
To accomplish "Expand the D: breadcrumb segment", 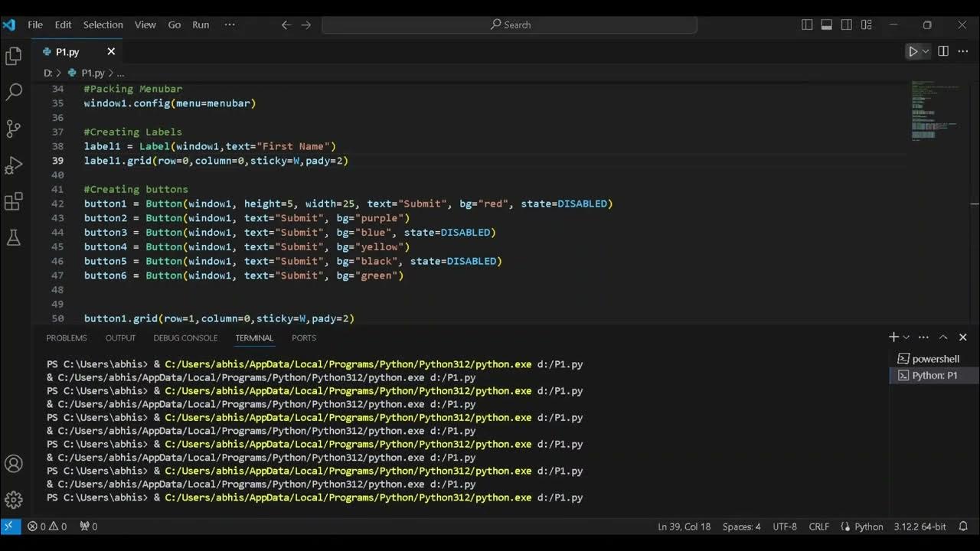I will (x=47, y=73).
